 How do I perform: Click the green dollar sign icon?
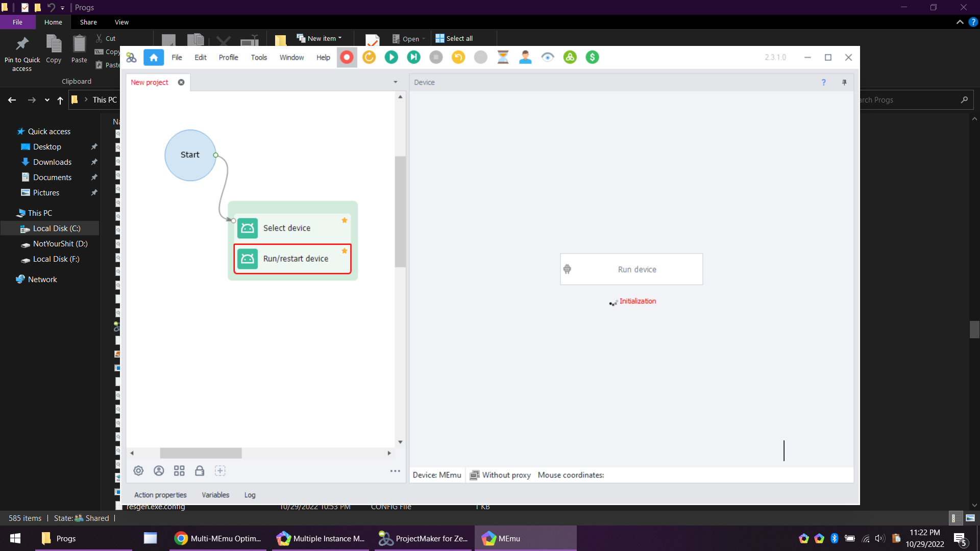point(592,57)
